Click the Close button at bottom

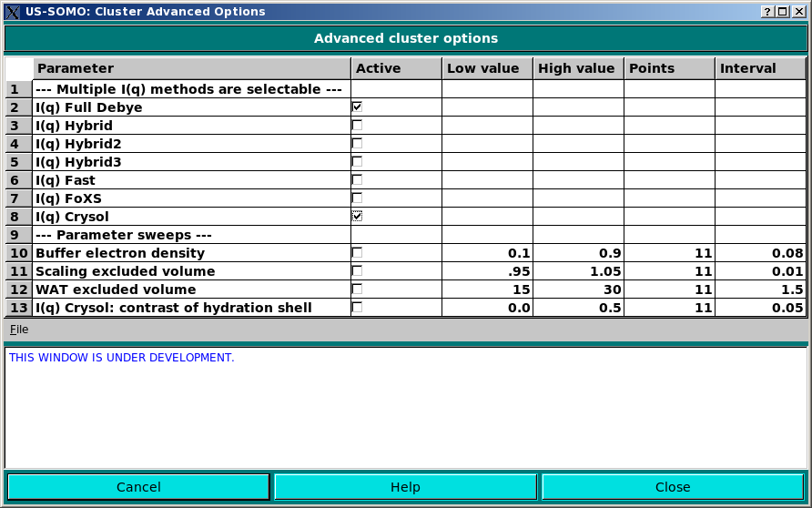coord(673,487)
